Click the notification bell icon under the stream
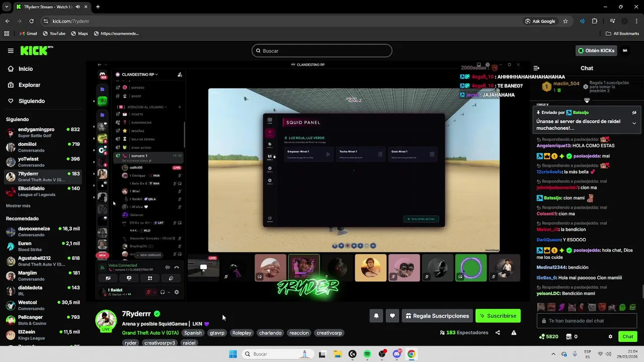The height and width of the screenshot is (362, 644). [x=376, y=316]
